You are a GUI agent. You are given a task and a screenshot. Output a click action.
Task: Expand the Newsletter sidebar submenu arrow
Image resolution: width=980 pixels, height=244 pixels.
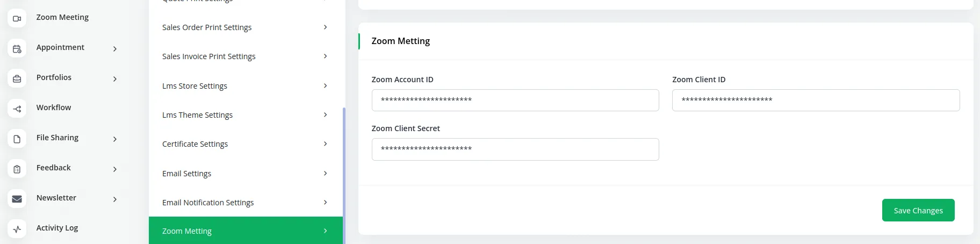pyautogui.click(x=115, y=199)
